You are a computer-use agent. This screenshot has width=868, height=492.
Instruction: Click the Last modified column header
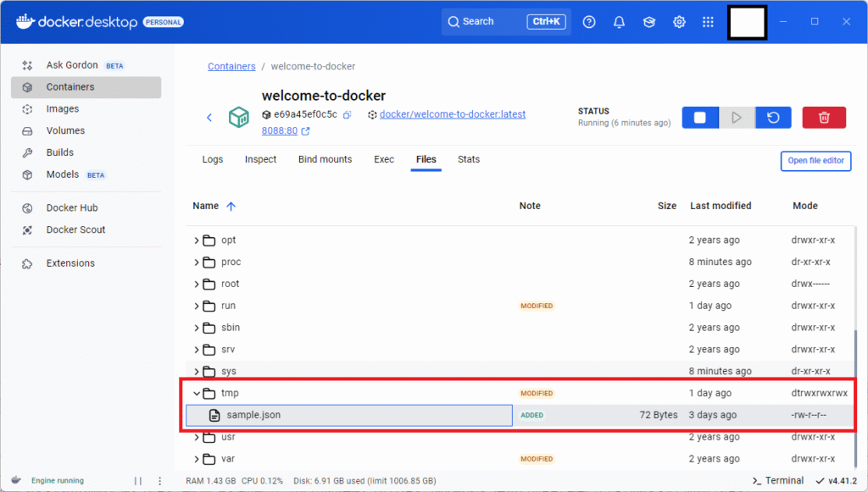[x=721, y=206]
